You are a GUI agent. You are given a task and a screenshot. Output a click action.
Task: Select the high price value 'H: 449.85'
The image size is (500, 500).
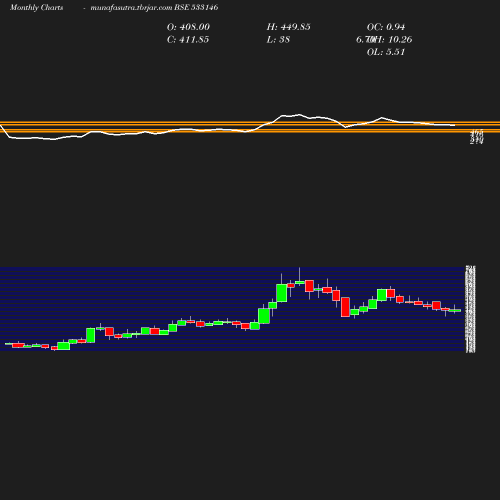[x=288, y=27]
